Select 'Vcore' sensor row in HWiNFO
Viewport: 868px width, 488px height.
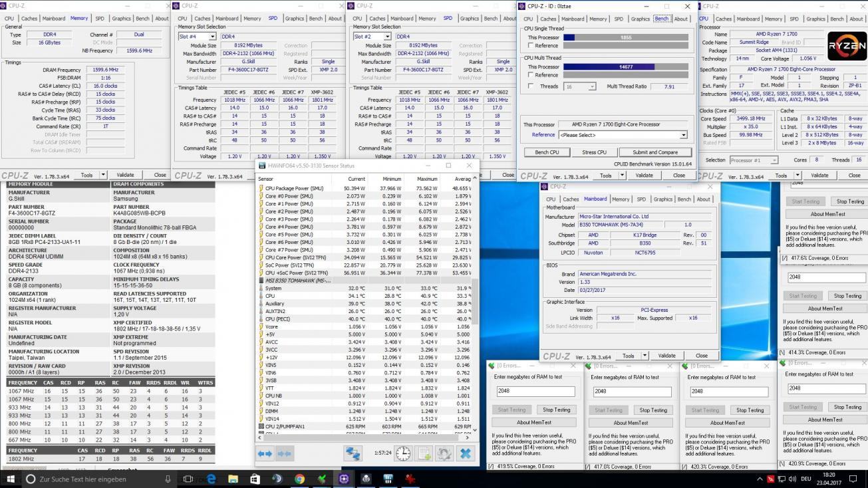pos(364,326)
